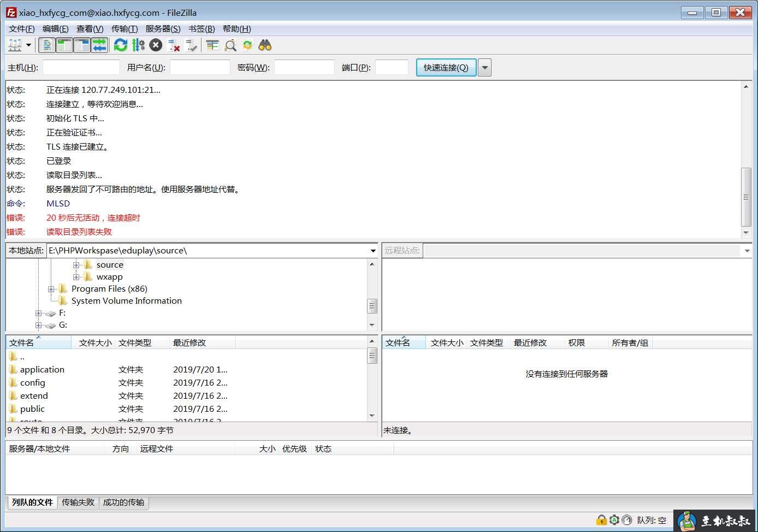Image resolution: width=758 pixels, height=532 pixels.
Task: Click the MLSD command log line
Action: (58, 204)
